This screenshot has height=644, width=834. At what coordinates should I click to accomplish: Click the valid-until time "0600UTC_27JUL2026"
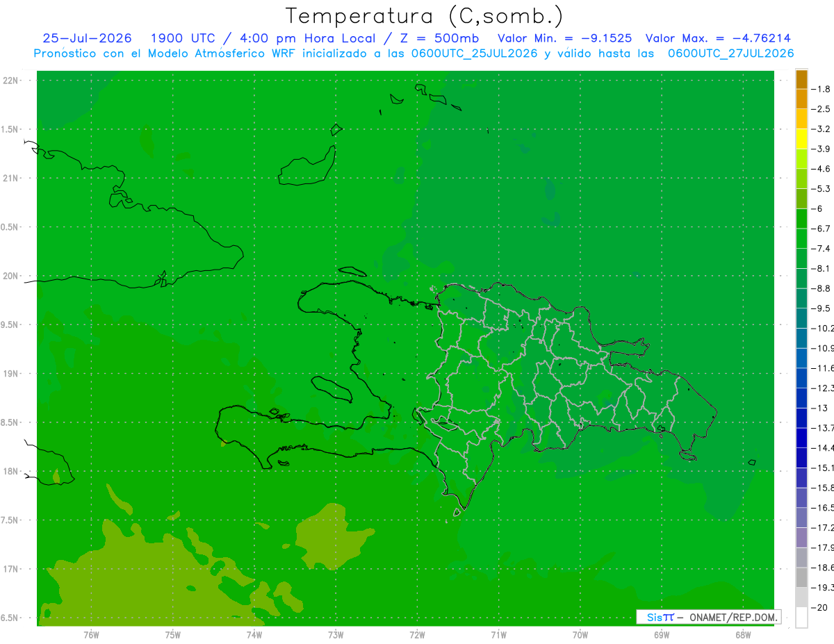[x=730, y=53]
